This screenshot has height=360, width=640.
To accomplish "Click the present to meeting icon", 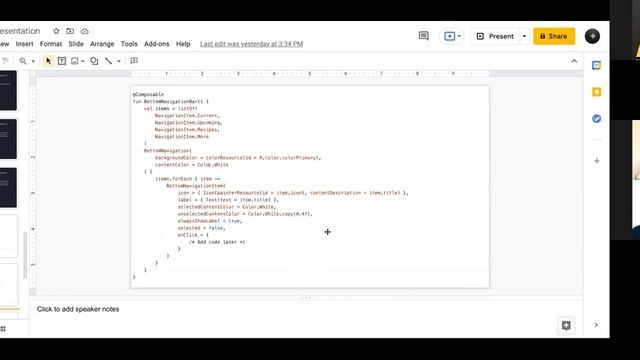I will point(449,36).
